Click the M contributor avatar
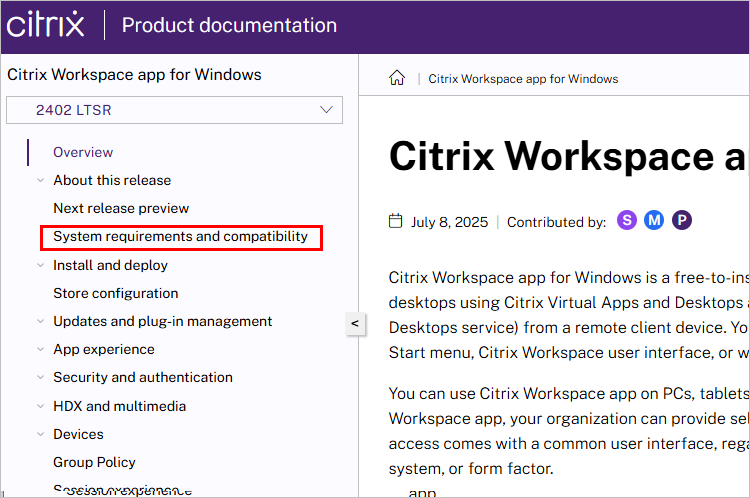 (x=654, y=221)
